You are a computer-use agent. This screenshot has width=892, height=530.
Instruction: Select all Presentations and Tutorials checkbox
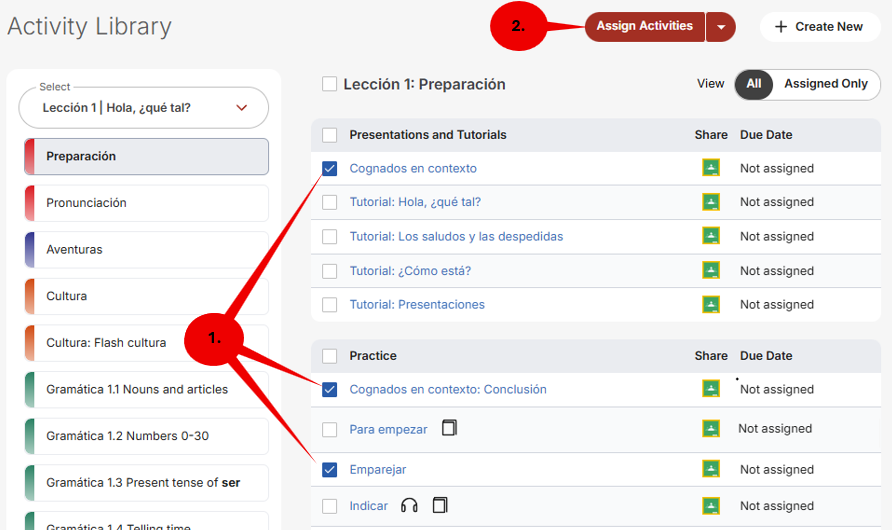pos(329,135)
